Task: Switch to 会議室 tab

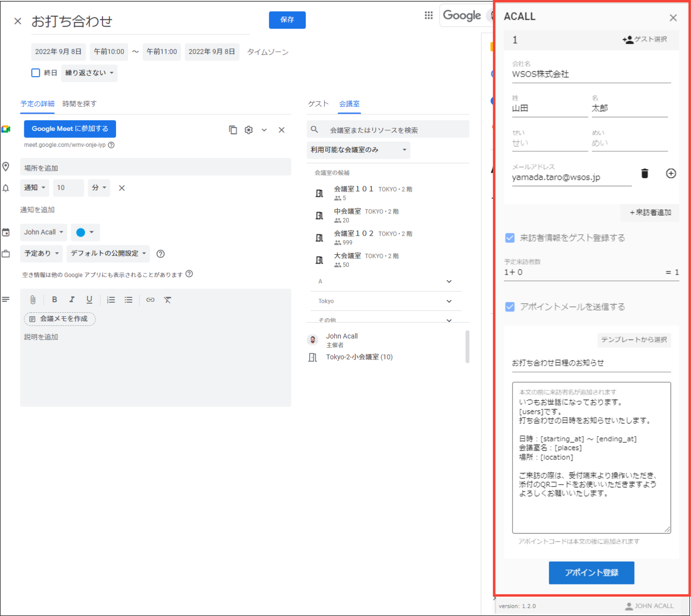Action: pyautogui.click(x=349, y=104)
